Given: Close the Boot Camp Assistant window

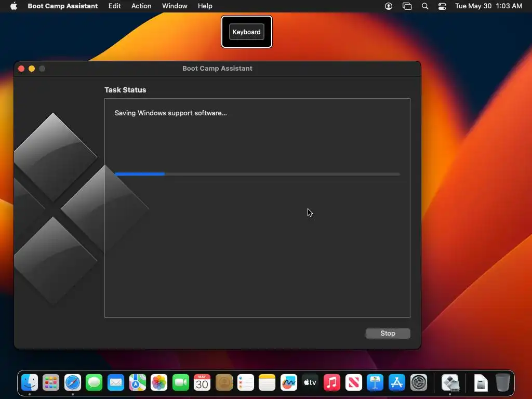Looking at the screenshot, I should [x=21, y=69].
